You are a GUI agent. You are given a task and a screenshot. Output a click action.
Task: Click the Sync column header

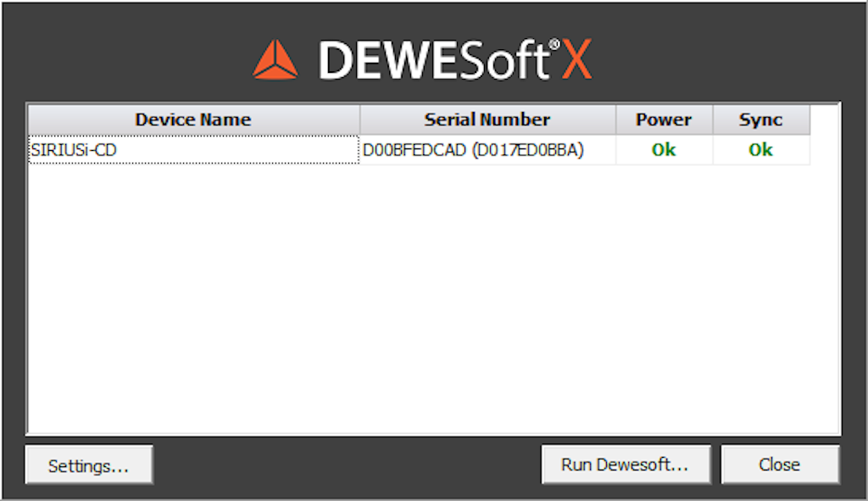(x=761, y=120)
